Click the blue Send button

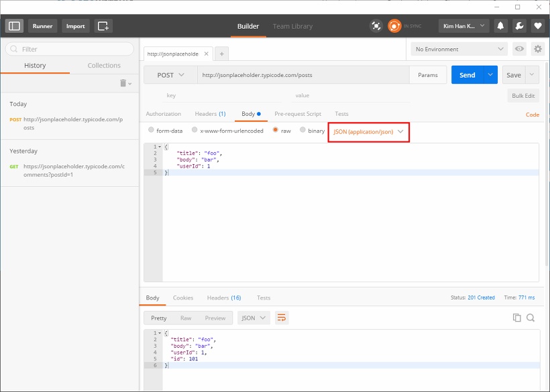[x=467, y=74]
